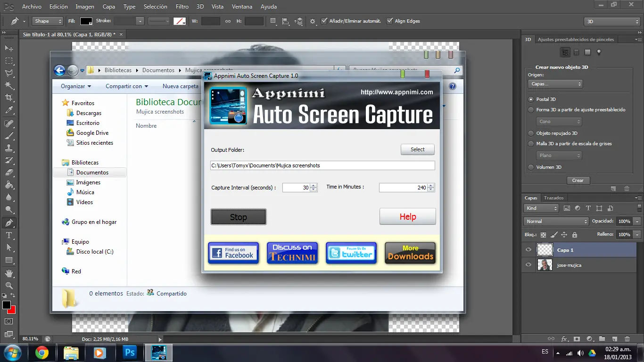Select Malla 3D a partir de escala de grises
The height and width of the screenshot is (362, 644).
(531, 143)
